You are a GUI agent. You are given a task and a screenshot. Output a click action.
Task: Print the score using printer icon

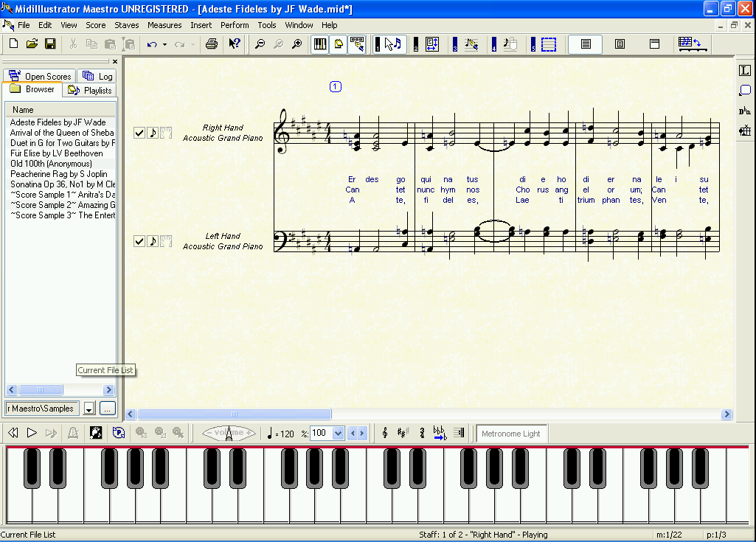point(211,44)
